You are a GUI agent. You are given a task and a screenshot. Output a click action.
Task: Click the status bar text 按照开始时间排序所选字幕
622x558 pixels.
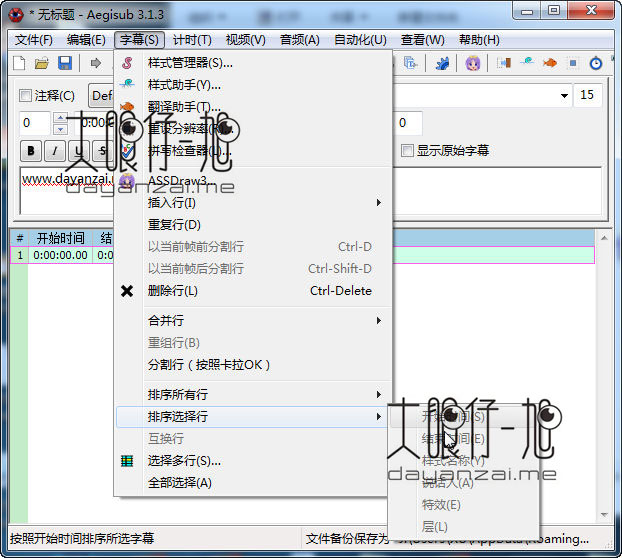(x=82, y=539)
